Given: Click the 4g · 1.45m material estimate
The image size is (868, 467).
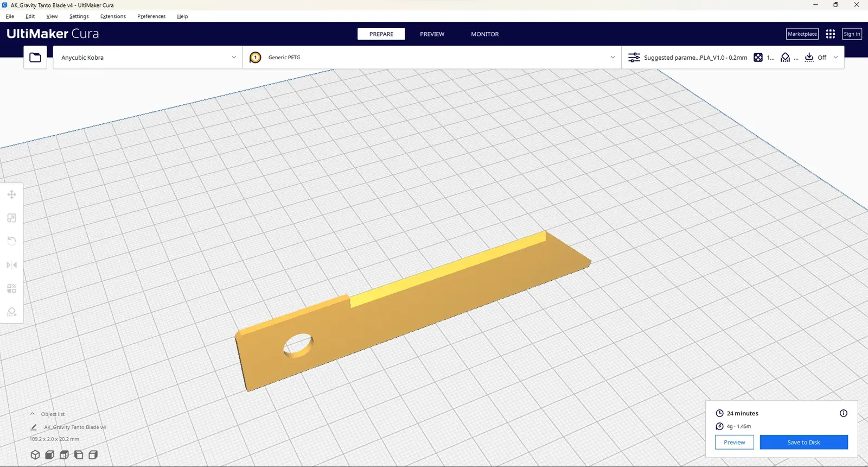Looking at the screenshot, I should (739, 426).
